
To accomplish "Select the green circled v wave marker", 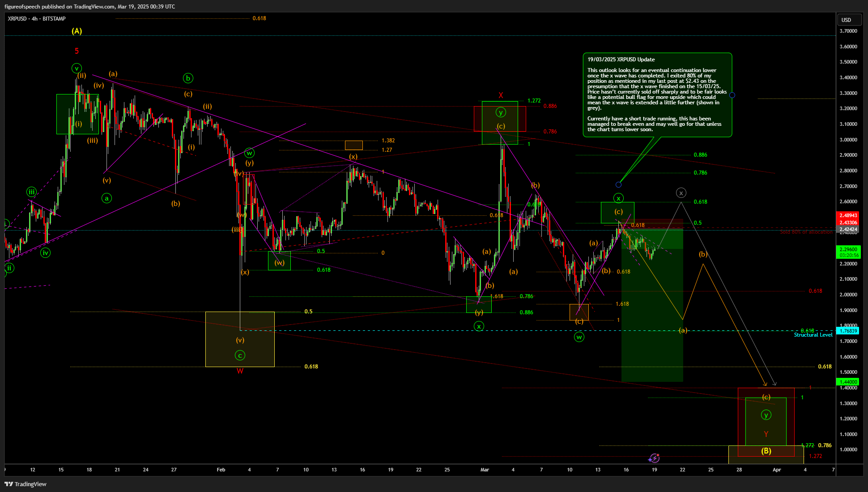I will click(77, 68).
